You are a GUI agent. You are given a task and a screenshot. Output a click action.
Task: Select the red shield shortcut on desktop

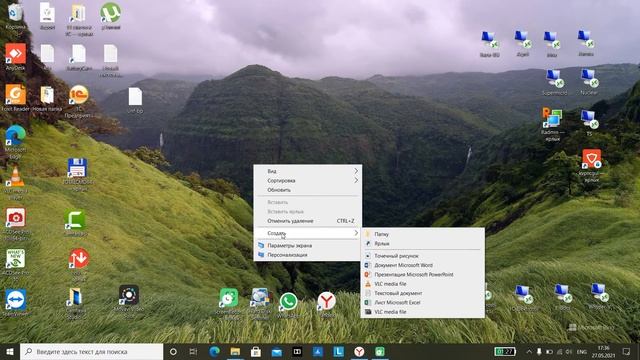click(591, 159)
